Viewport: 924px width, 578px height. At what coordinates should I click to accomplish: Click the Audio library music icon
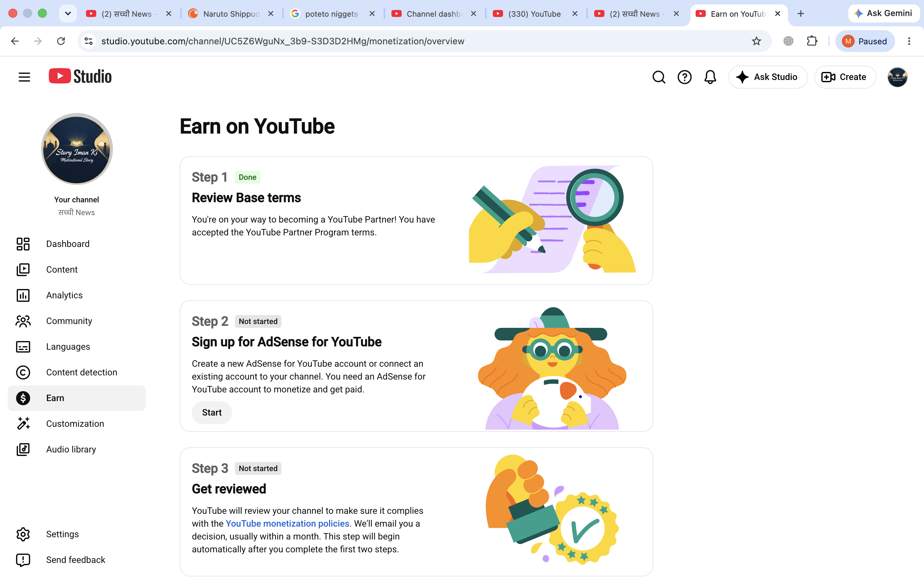tap(23, 449)
